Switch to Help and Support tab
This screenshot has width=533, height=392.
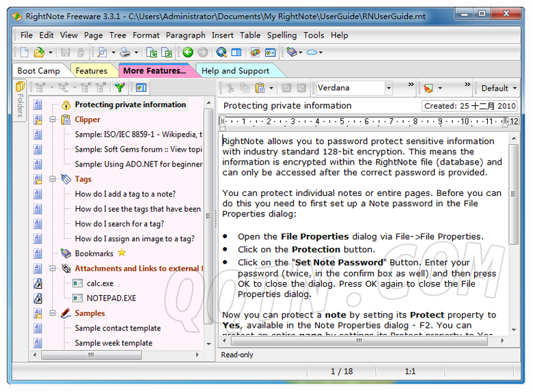coord(235,70)
